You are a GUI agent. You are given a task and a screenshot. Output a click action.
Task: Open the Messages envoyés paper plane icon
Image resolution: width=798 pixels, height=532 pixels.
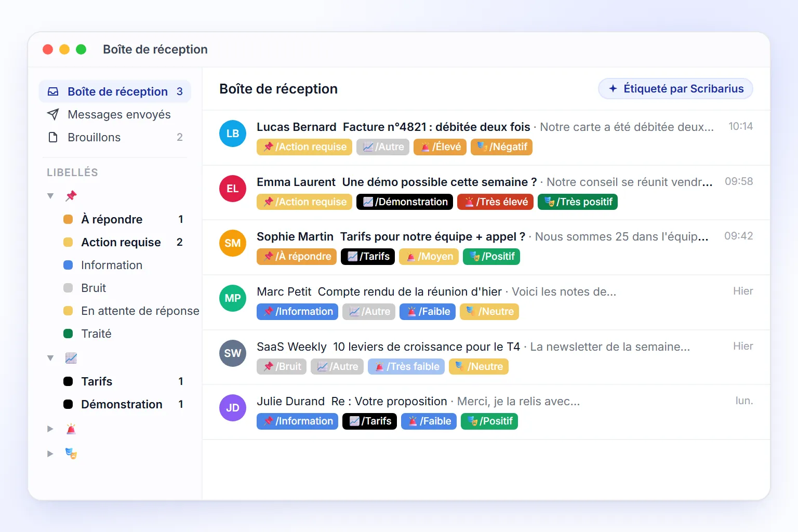[x=53, y=114]
